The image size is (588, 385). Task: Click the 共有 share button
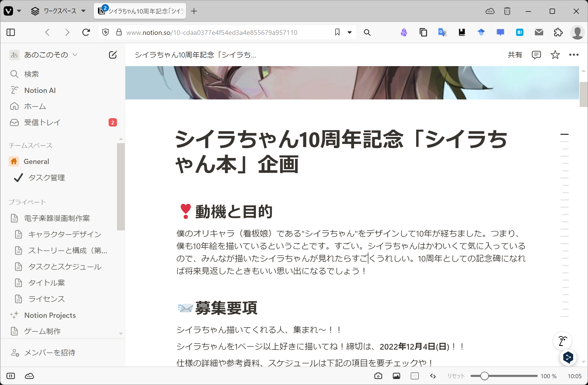pos(515,55)
